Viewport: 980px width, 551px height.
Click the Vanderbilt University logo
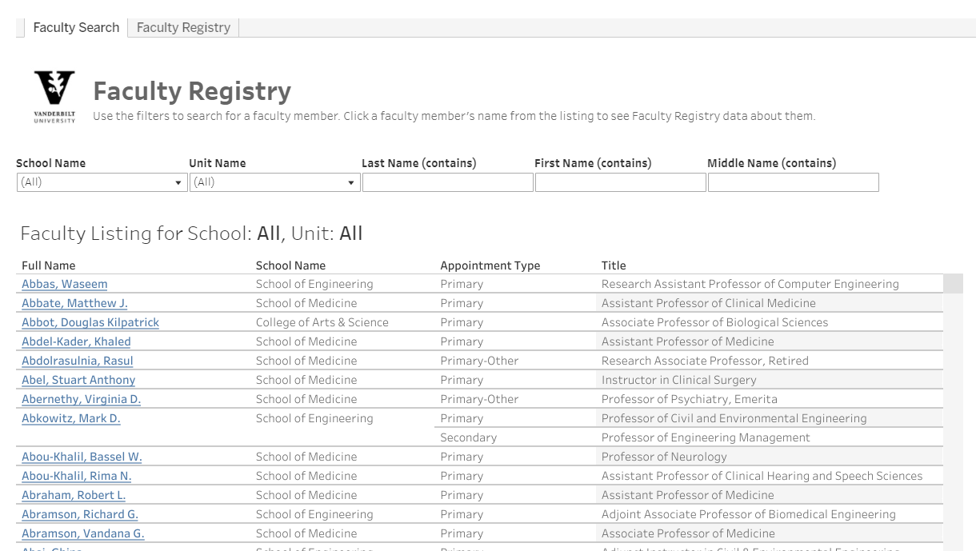coord(54,94)
